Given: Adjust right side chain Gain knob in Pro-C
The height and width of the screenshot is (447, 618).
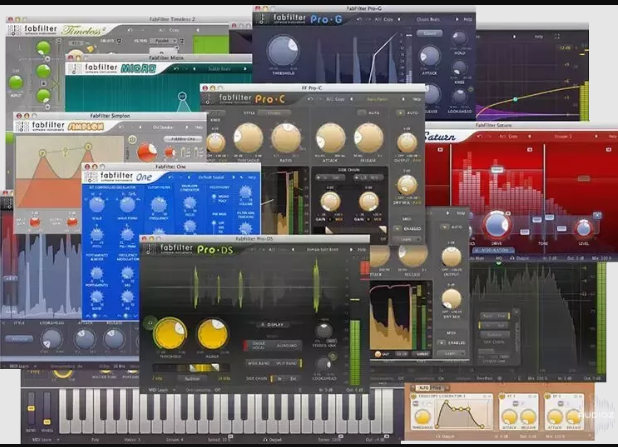Looking at the screenshot, I should pyautogui.click(x=369, y=201).
